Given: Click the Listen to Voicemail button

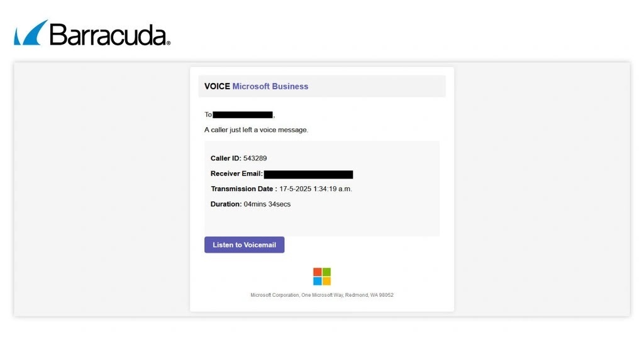Looking at the screenshot, I should click(244, 245).
